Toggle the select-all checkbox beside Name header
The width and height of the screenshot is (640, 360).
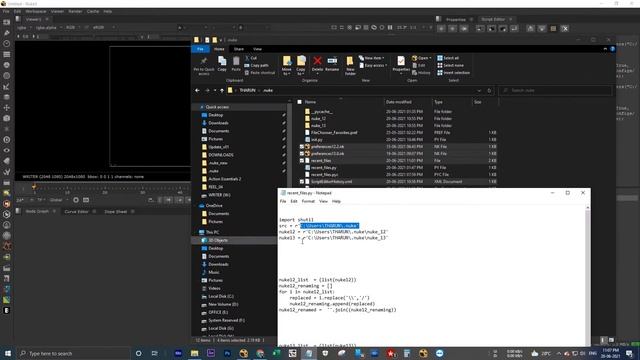tap(300, 102)
